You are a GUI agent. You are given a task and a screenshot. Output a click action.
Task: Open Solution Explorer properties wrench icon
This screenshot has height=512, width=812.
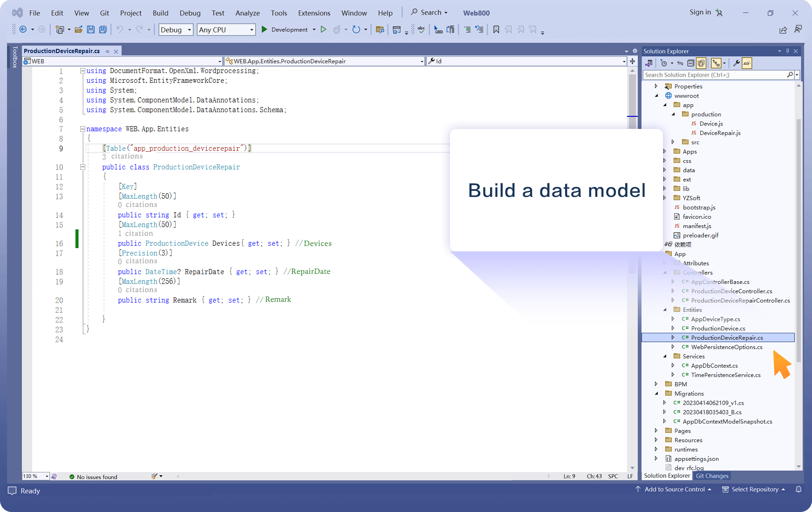point(736,63)
